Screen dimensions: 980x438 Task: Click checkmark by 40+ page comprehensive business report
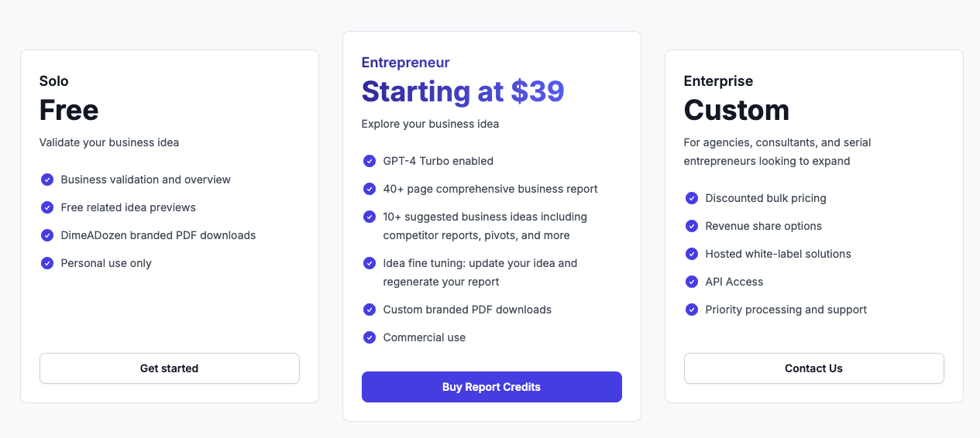tap(370, 189)
